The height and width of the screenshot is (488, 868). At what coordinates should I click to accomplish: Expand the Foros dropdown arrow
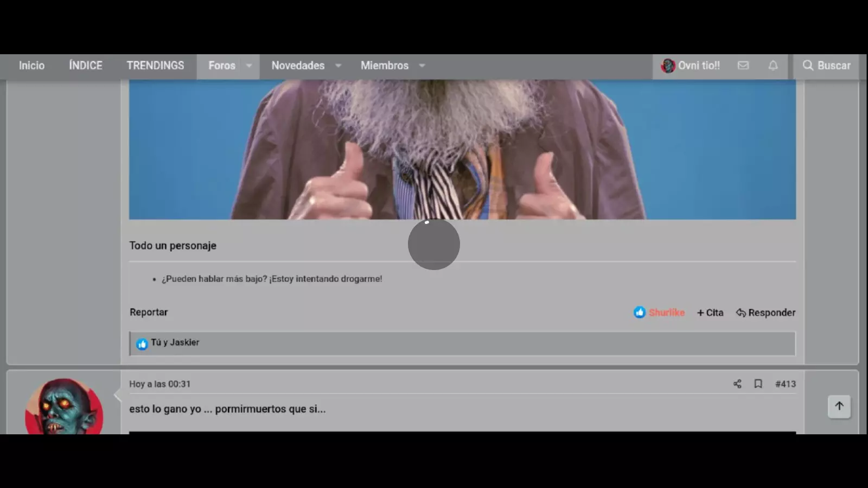[249, 66]
